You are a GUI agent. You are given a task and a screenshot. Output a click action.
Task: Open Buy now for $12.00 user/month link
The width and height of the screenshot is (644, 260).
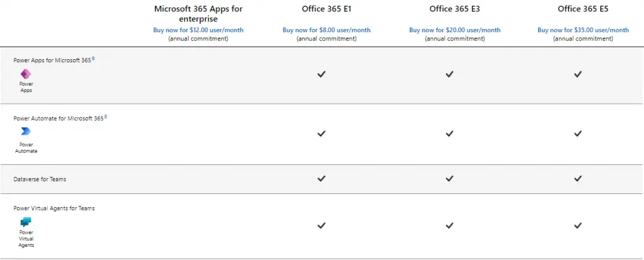pyautogui.click(x=198, y=30)
